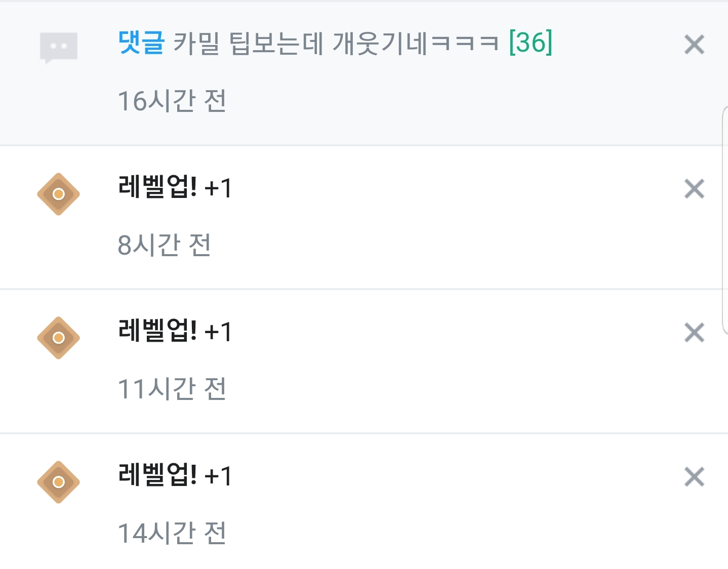
Task: Click level-up badge icon from 8시간 전
Action: click(58, 194)
